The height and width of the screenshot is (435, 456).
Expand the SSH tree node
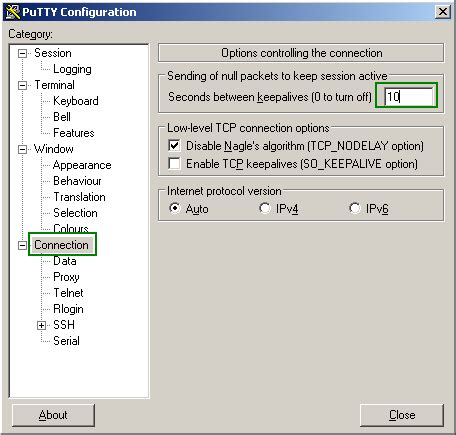pos(41,325)
